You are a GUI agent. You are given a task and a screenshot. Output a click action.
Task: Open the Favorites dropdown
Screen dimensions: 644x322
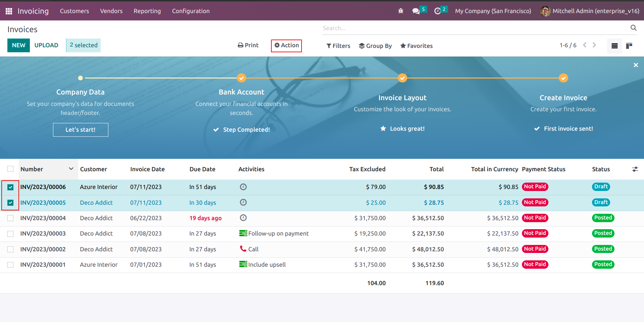(416, 46)
